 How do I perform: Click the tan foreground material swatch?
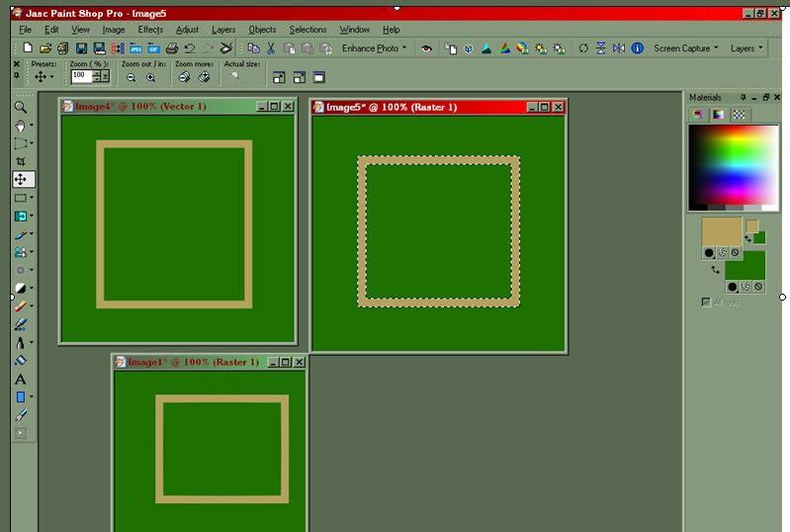pos(721,231)
